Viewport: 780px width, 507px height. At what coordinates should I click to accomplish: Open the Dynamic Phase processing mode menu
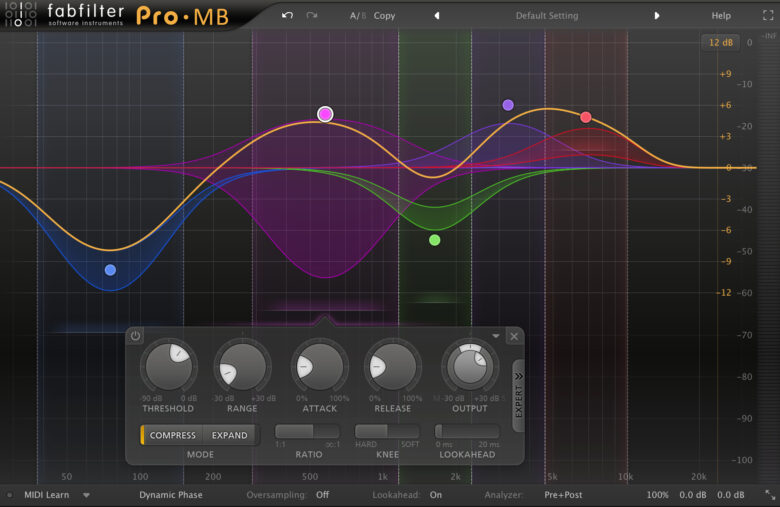pos(171,495)
